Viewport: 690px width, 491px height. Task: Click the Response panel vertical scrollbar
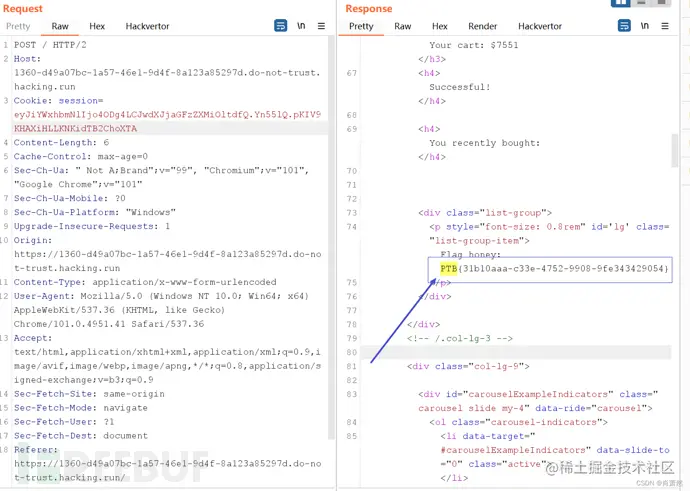tap(675, 150)
